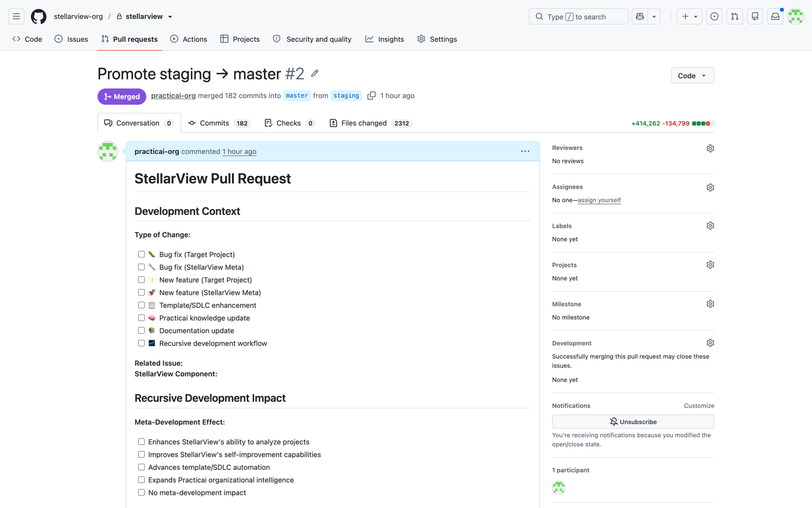812x508 pixels.
Task: Edit Milestone with the gear icon
Action: coord(710,304)
